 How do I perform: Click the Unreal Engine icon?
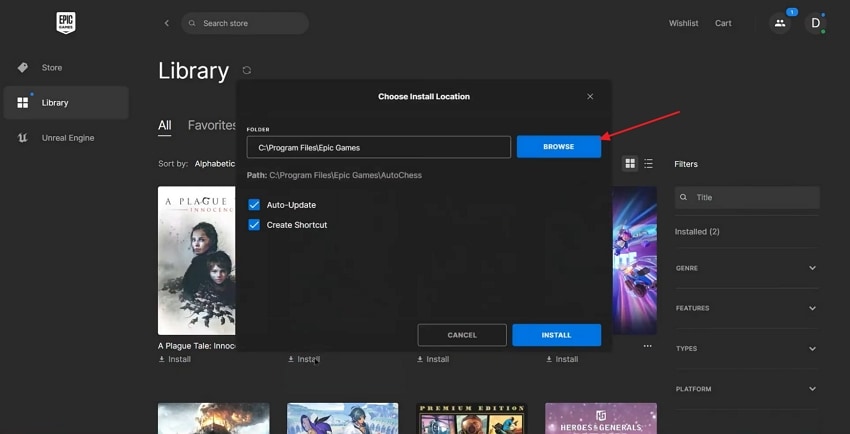click(22, 138)
